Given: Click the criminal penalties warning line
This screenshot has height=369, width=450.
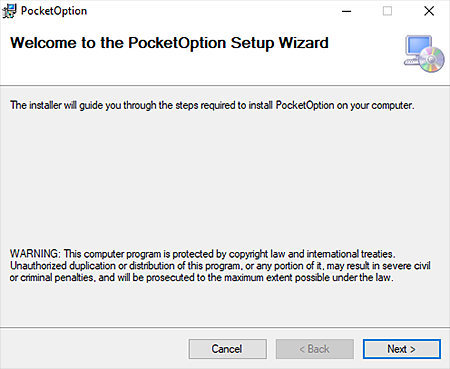Looking at the screenshot, I should [x=201, y=278].
